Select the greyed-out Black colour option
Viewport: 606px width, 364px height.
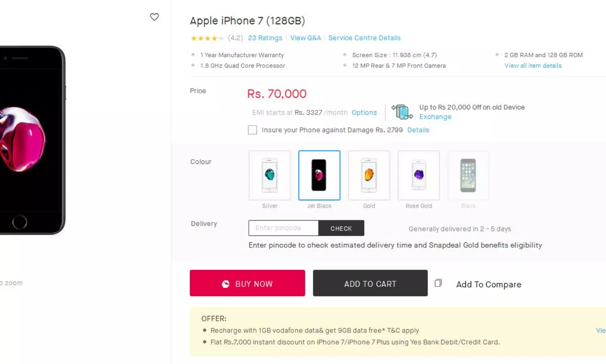(468, 175)
